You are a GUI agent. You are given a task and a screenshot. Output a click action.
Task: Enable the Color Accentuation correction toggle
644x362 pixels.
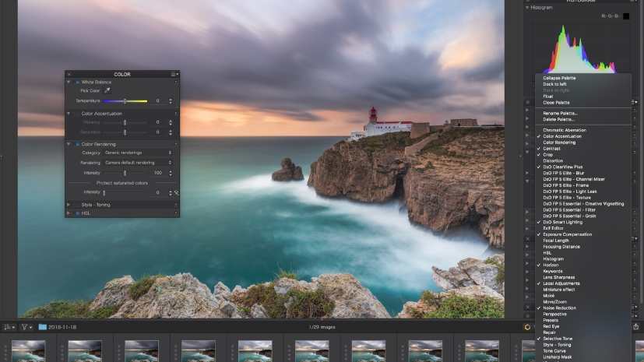(x=77, y=113)
